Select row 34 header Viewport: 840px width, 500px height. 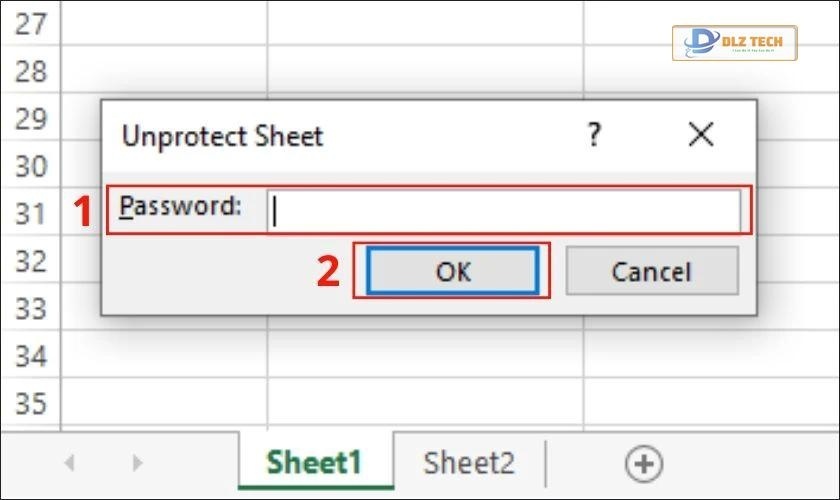[x=31, y=355]
